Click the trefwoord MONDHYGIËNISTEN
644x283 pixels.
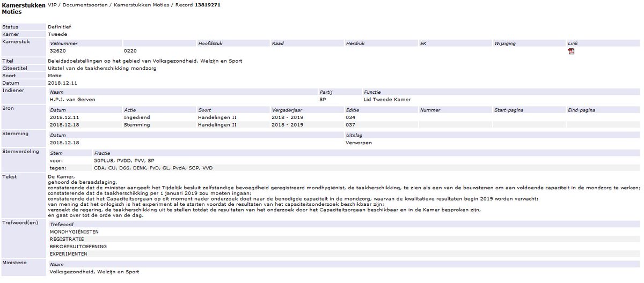coord(74,232)
